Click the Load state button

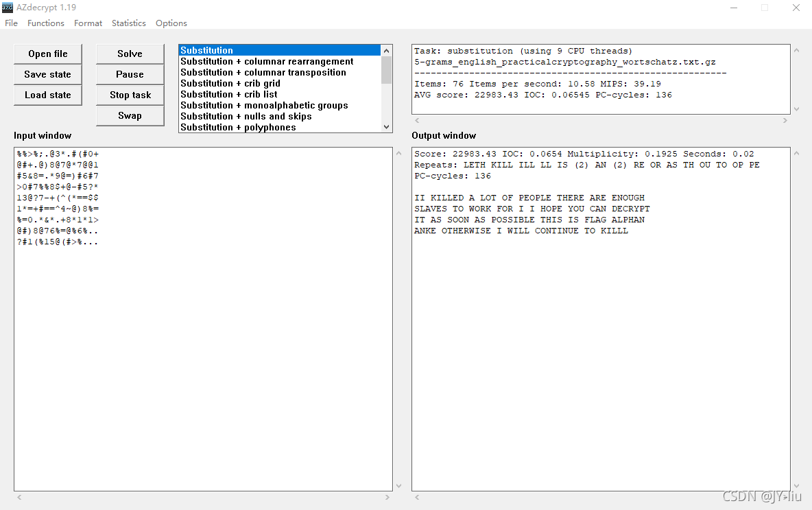pos(47,95)
